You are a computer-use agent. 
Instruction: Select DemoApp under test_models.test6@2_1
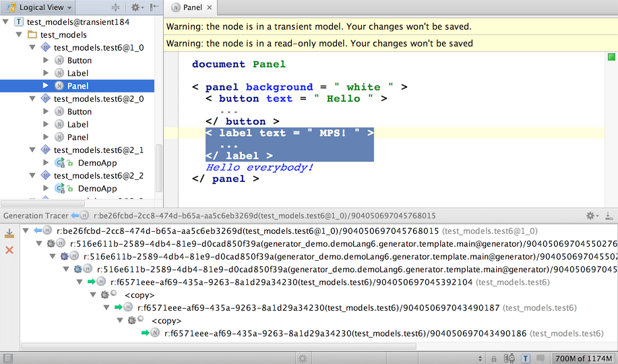97,163
